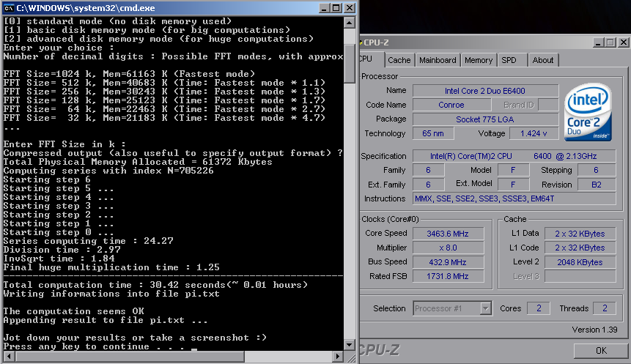Click the right arrow of cmd horizontal scrollbar
Image resolution: width=631 pixels, height=364 pixels.
click(x=339, y=356)
